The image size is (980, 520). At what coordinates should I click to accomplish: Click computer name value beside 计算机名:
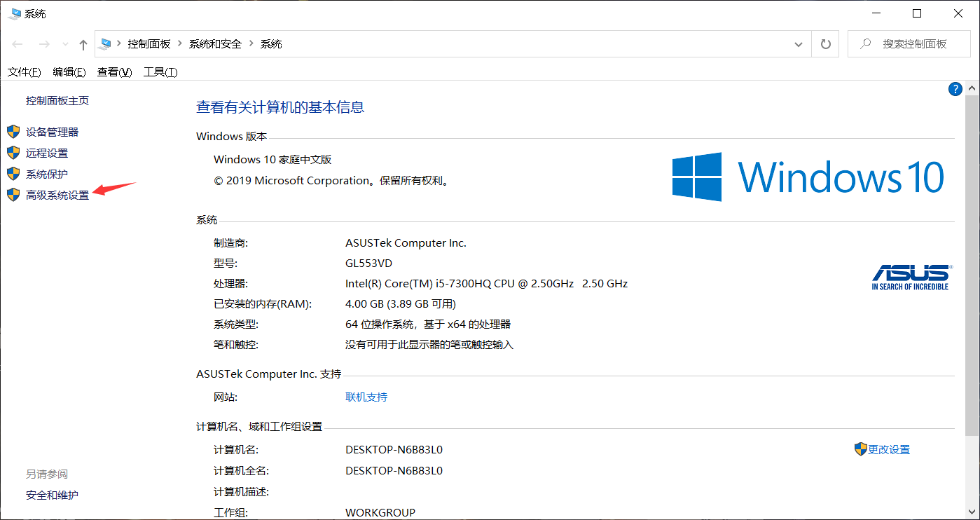click(394, 450)
